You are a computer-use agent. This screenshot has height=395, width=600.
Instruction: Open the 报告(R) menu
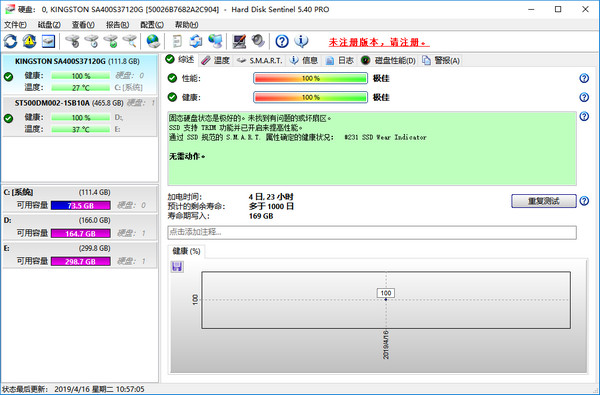point(117,25)
